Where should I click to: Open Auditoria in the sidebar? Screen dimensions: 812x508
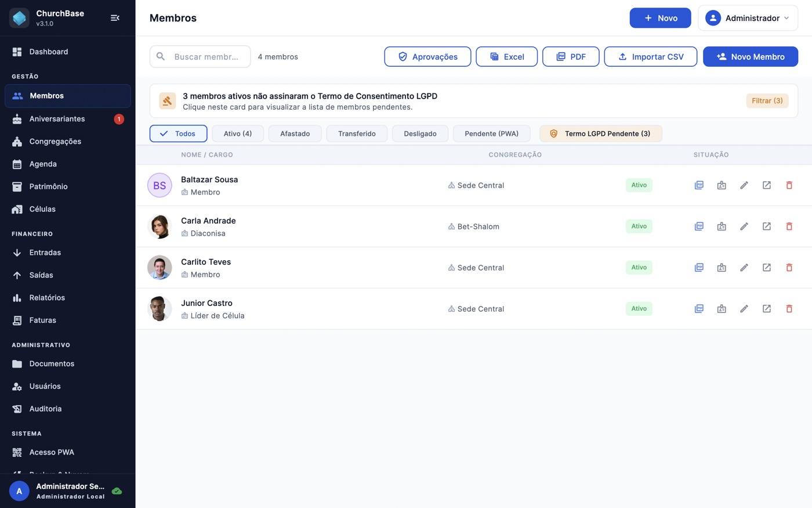pos(68,409)
